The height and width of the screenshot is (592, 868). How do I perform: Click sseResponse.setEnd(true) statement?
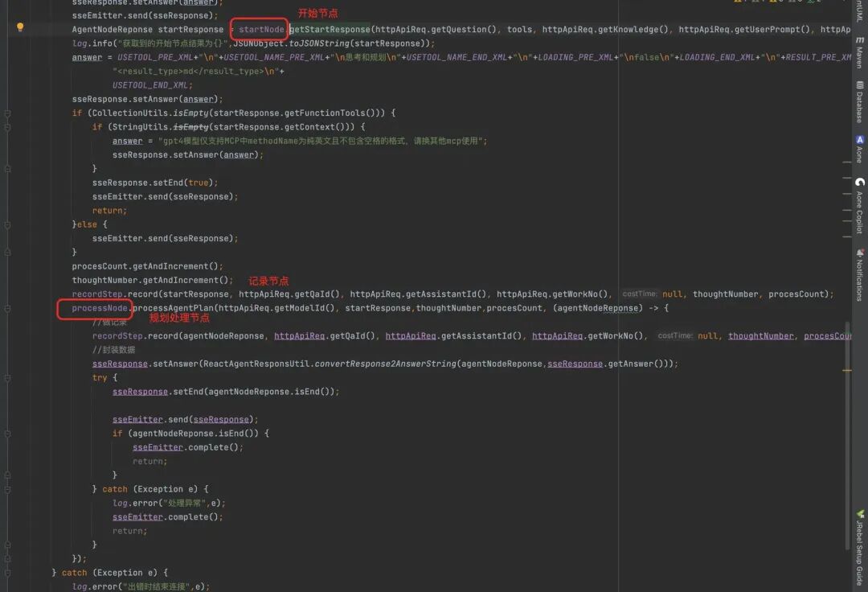coord(154,183)
